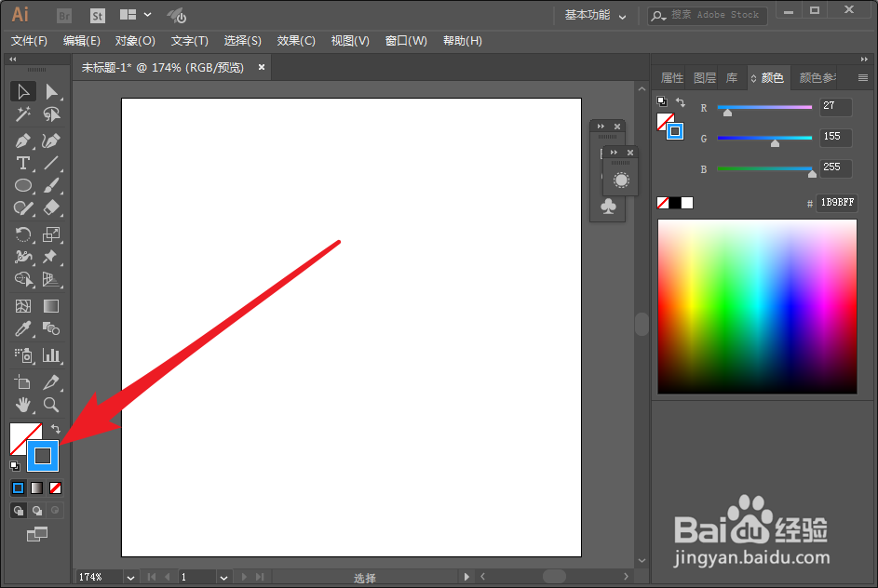Click the Adobe Stock search field
This screenshot has height=588, width=878.
(x=708, y=15)
